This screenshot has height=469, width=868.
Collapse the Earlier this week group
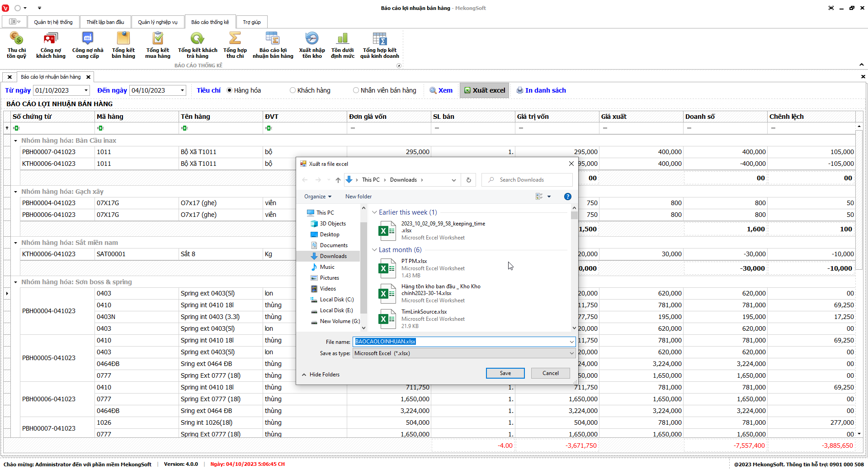click(x=374, y=212)
